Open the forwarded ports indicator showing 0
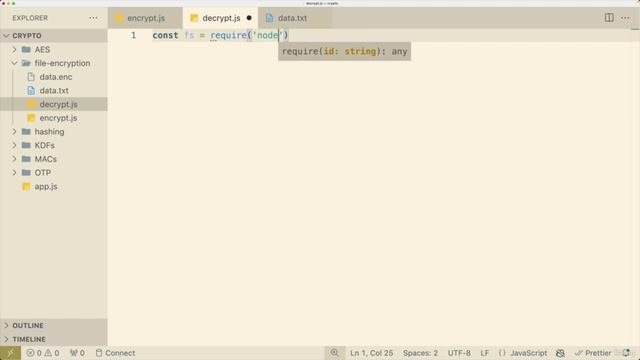The height and width of the screenshot is (360, 640). tap(77, 353)
